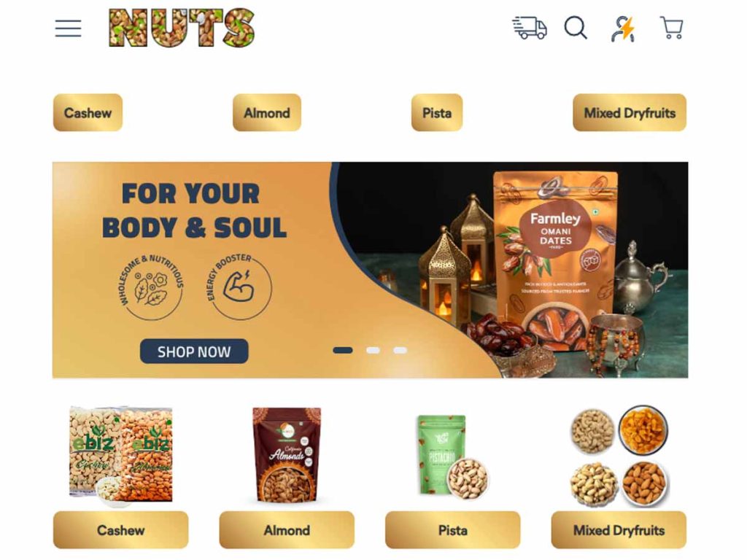Image resolution: width=747 pixels, height=560 pixels.
Task: Click the Shop Now button
Action: click(x=194, y=351)
